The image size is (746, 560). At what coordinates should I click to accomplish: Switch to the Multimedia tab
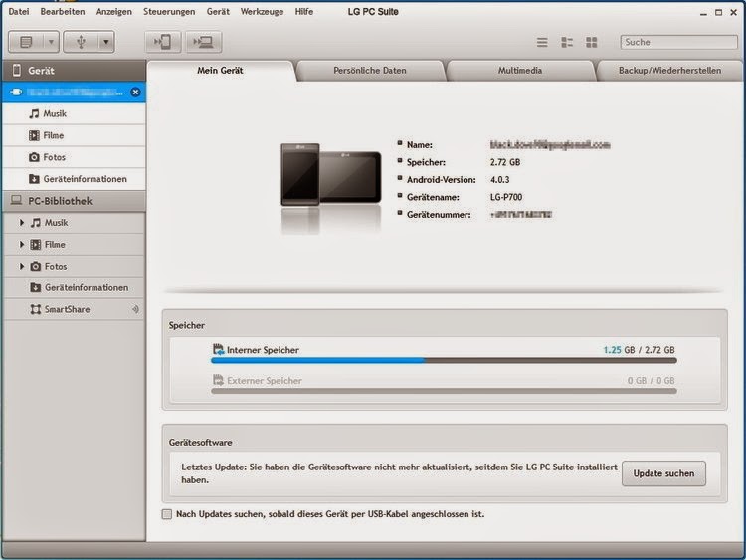click(x=519, y=71)
